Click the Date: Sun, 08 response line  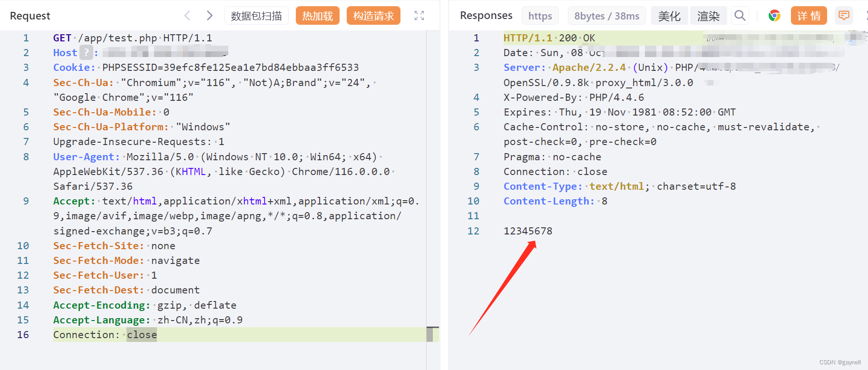(x=554, y=52)
